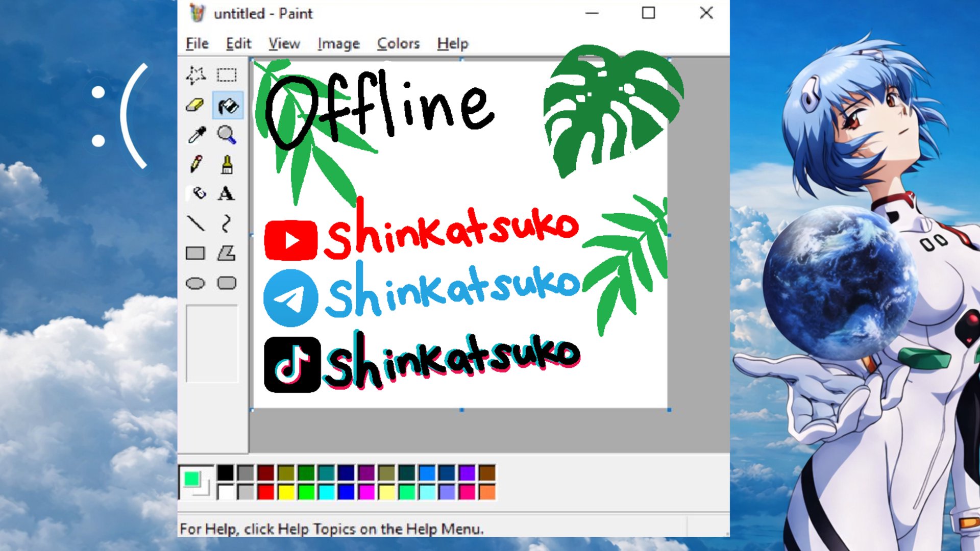Click the "untitled - Paint" window title

click(263, 14)
